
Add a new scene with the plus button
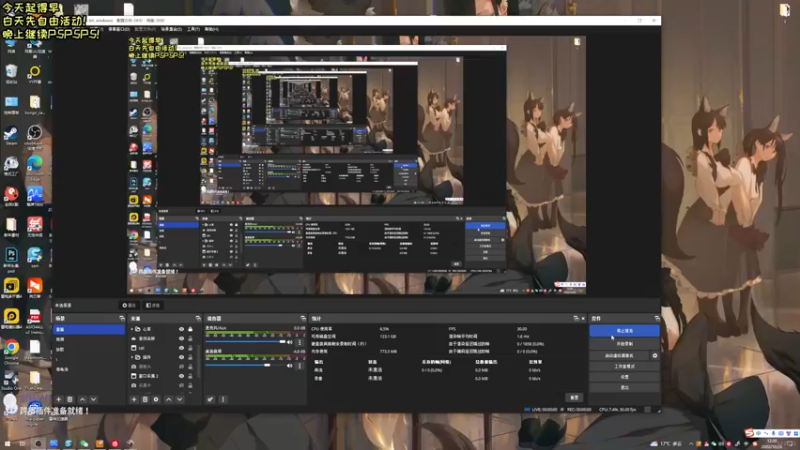[x=59, y=399]
